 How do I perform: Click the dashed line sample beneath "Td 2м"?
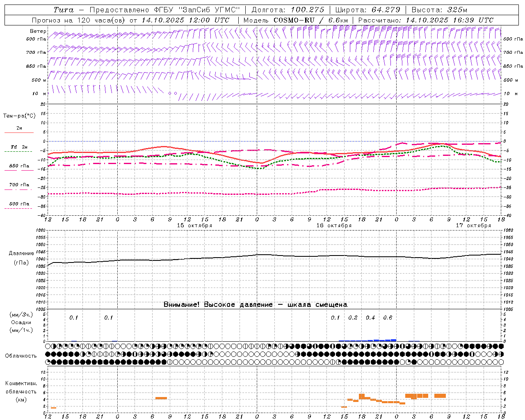pos(18,151)
